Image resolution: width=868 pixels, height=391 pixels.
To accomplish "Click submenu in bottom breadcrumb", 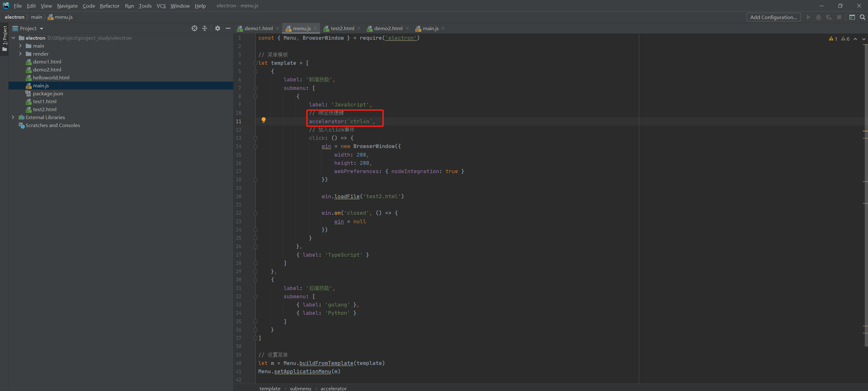I will click(x=300, y=388).
